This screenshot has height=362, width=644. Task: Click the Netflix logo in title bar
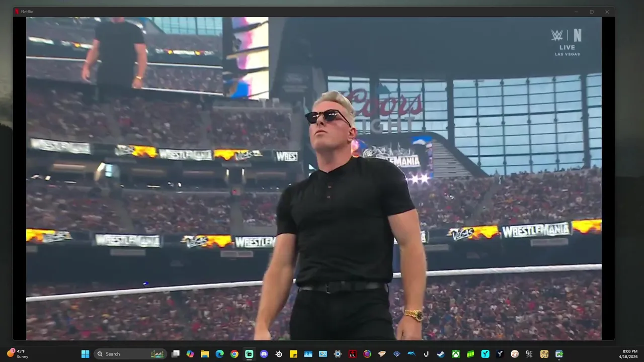pos(17,12)
